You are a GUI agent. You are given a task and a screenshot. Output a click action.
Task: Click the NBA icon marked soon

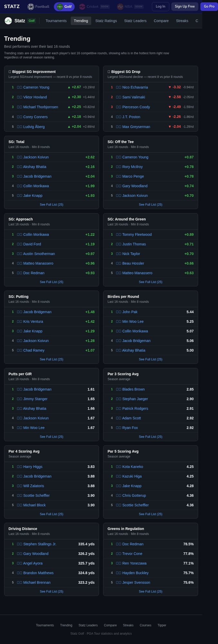tap(120, 6)
